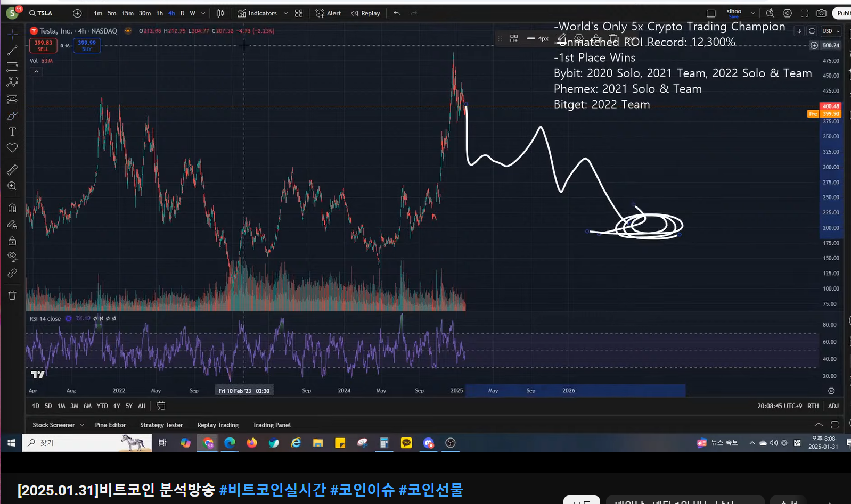Select the text annotation tool
Screen dimensions: 851x504
(x=12, y=131)
